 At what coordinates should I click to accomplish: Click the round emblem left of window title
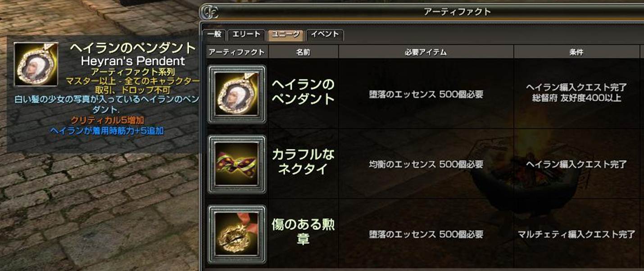[x=209, y=12]
